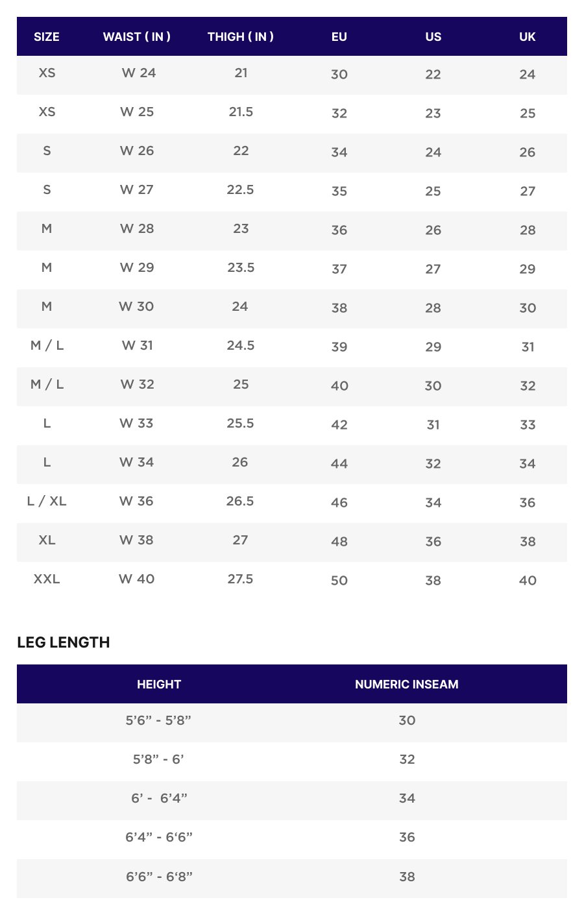Select height range 5'6" - 5'8"

(159, 721)
